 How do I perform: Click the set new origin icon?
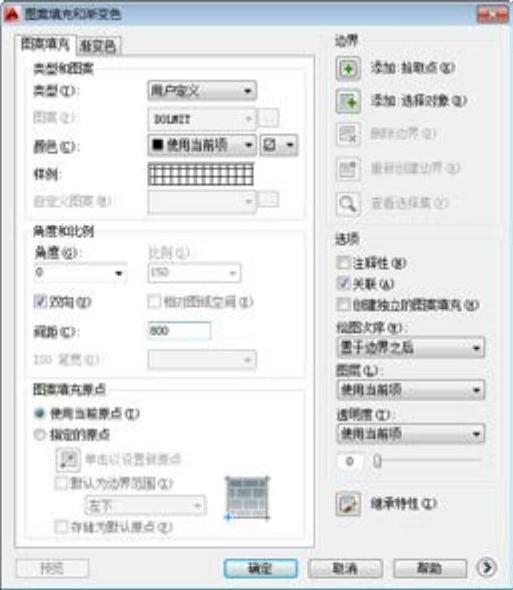68,459
